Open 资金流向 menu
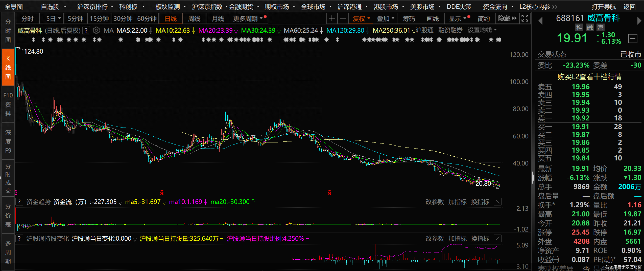Image resolution: width=644 pixels, height=271 pixels. 498,7
